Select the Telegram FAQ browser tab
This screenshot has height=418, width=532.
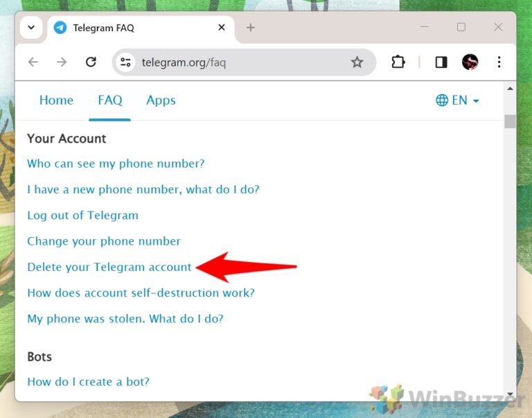tap(141, 28)
